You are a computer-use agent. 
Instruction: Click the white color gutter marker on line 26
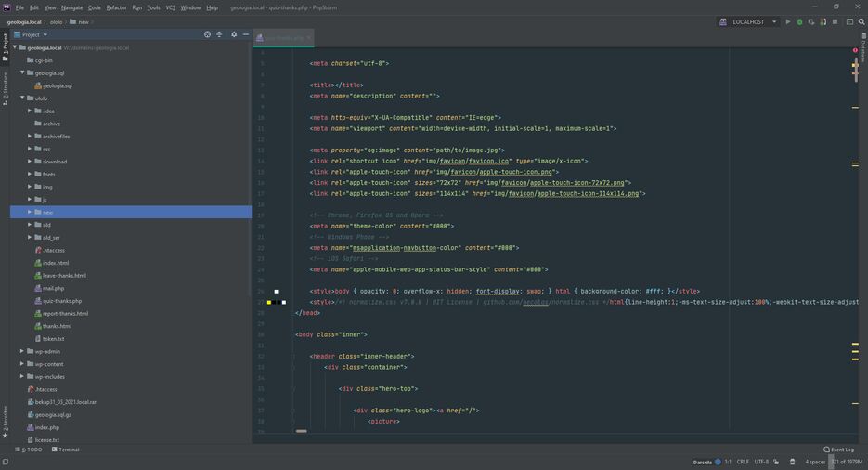[x=277, y=291]
